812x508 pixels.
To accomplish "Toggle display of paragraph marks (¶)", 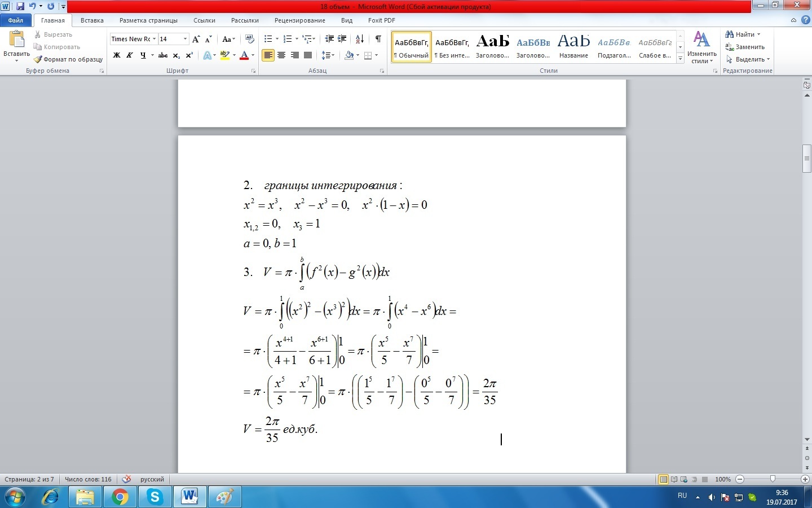I will click(x=378, y=39).
